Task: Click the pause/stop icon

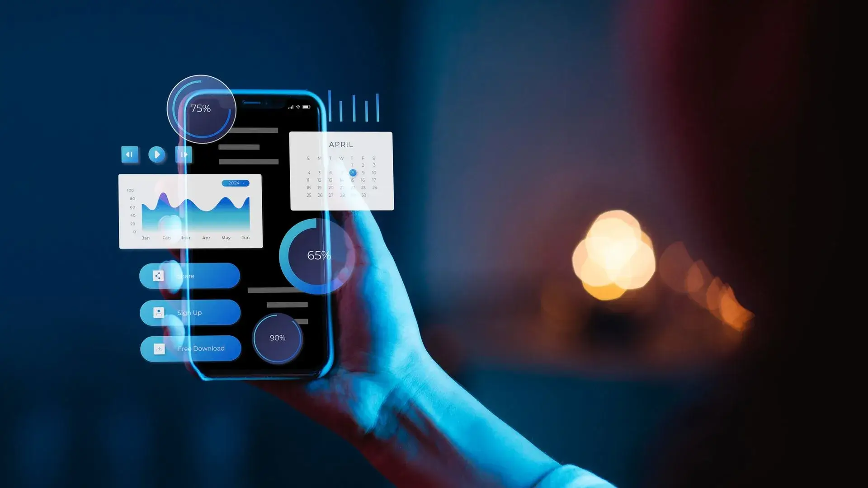Action: click(183, 155)
